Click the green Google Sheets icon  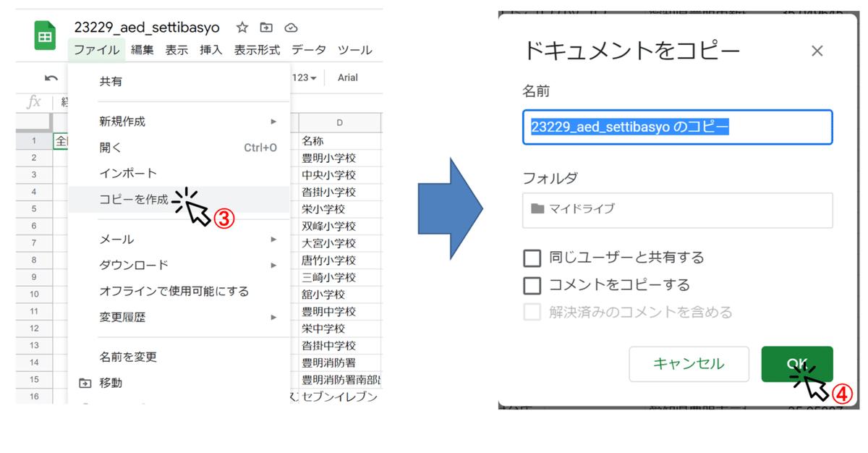click(44, 35)
